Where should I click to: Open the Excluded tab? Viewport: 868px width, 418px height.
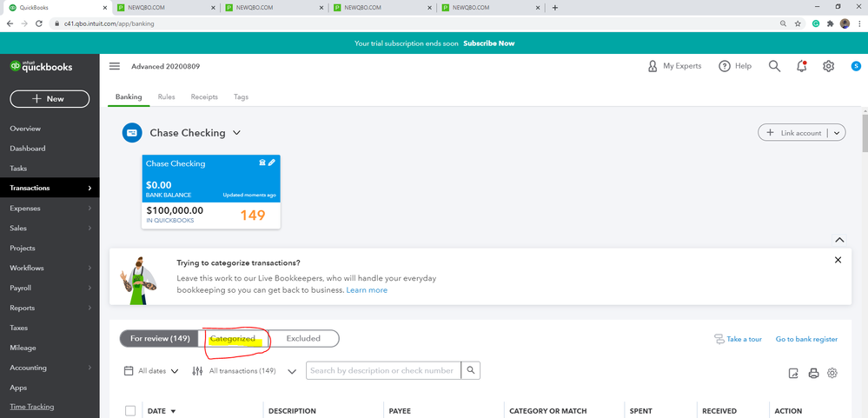303,338
